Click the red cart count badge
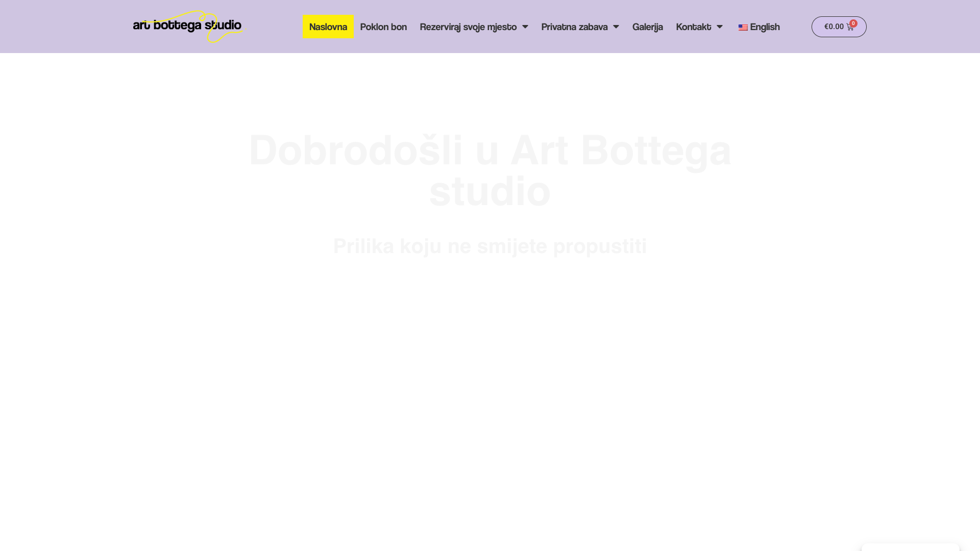 click(x=853, y=23)
